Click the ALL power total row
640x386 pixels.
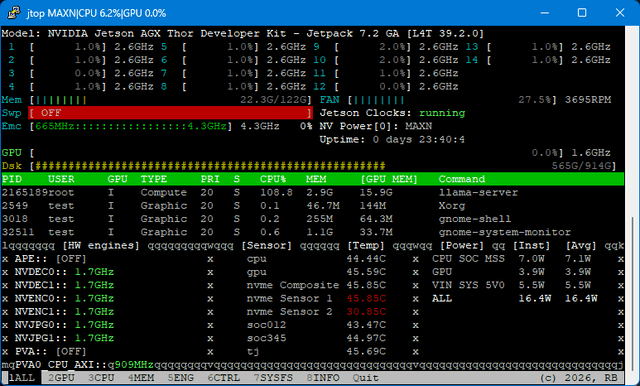click(515, 298)
